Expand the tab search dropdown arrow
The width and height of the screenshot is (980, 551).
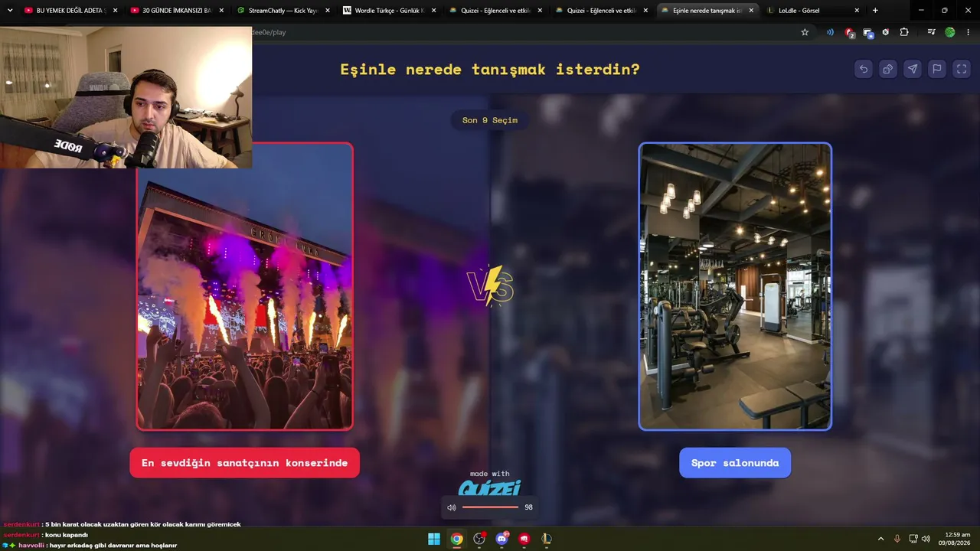click(x=10, y=11)
